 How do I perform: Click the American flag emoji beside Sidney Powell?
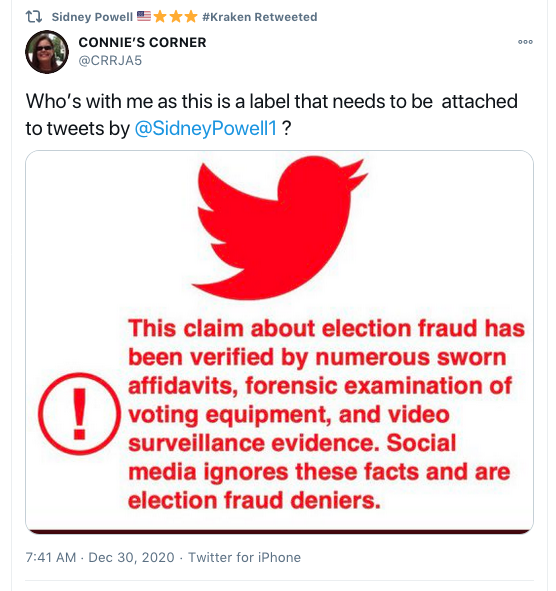[x=144, y=16]
